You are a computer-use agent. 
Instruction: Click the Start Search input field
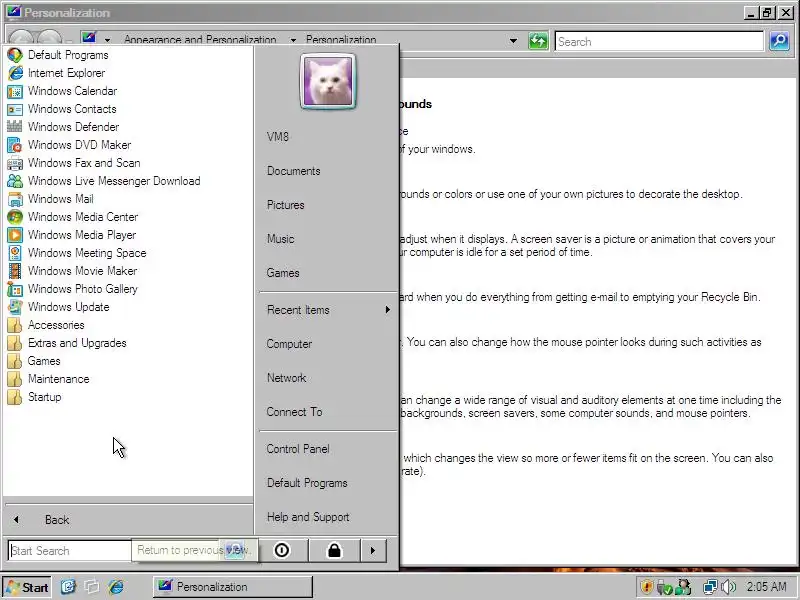[69, 551]
